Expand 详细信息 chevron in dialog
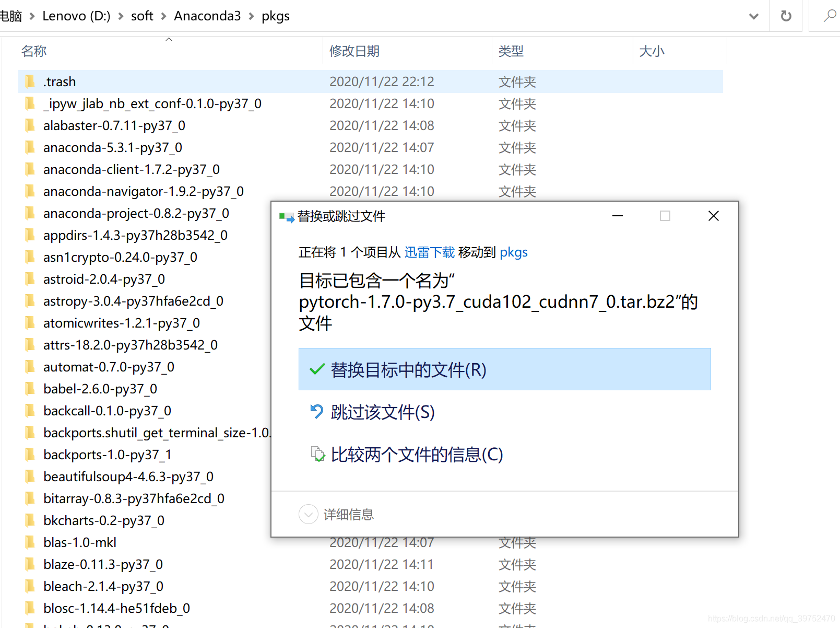This screenshot has height=628, width=840. pyautogui.click(x=308, y=514)
